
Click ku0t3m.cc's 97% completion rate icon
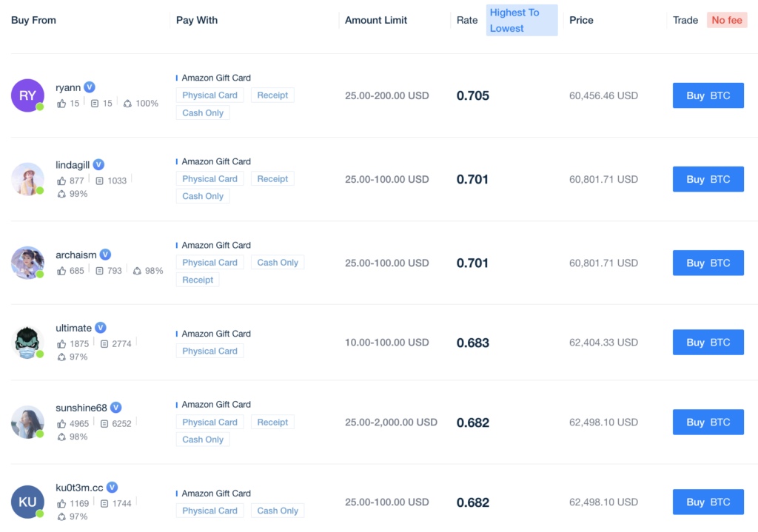(61, 516)
